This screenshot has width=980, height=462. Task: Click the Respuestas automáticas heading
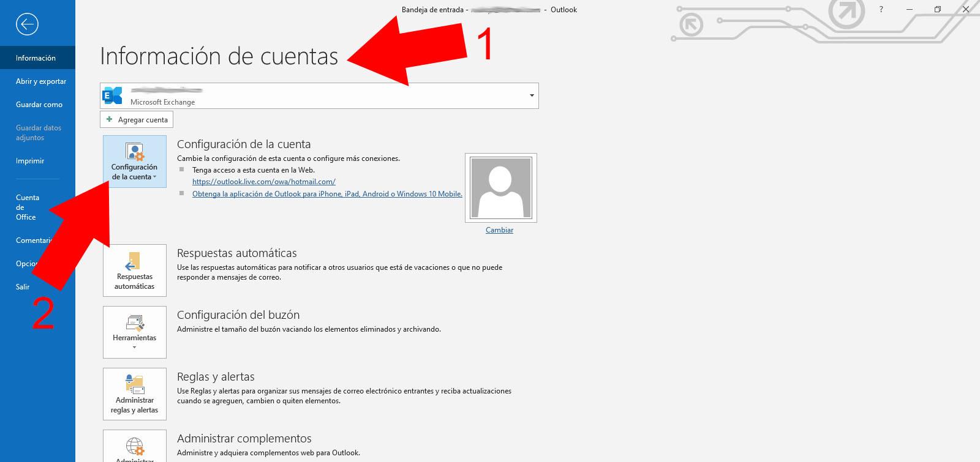(x=237, y=253)
